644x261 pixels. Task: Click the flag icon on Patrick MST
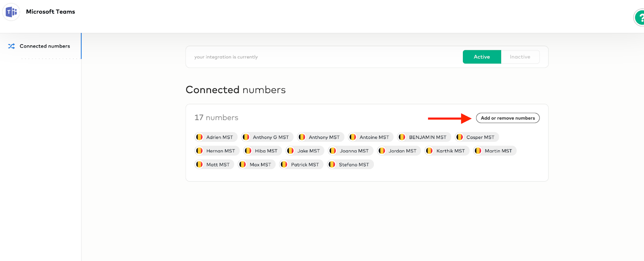coord(284,165)
